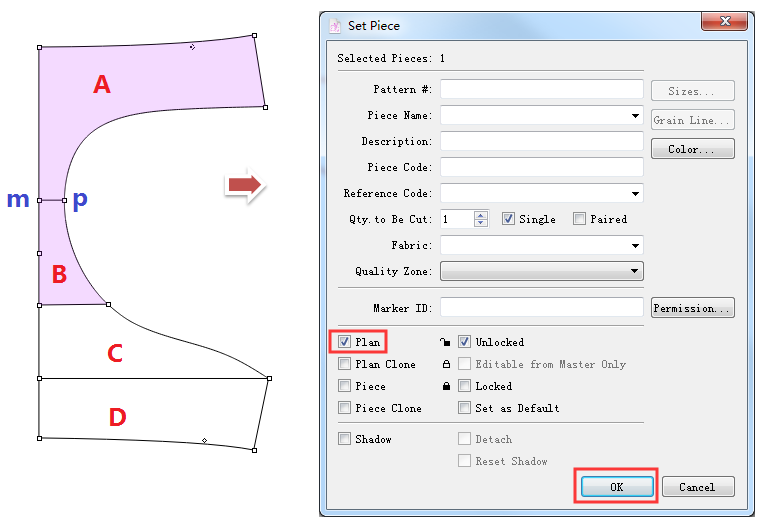Select pattern point p on the armhole curve
Image resolution: width=764 pixels, height=532 pixels.
click(64, 200)
